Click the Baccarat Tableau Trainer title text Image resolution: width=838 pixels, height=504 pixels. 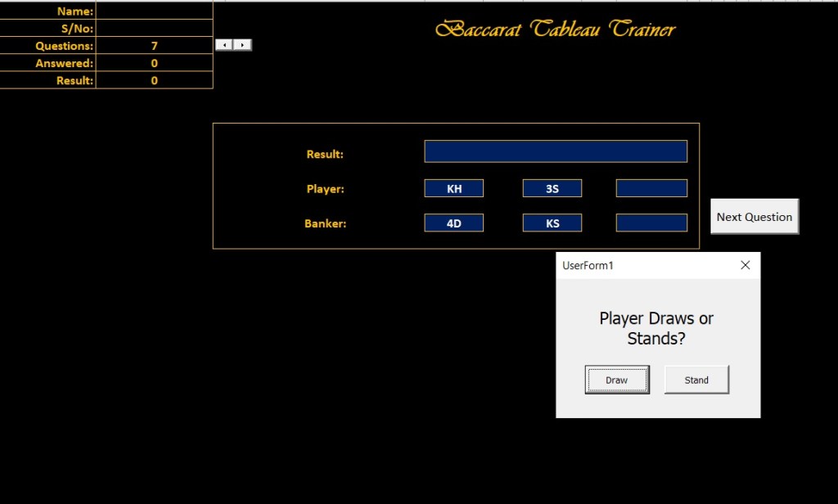[555, 30]
